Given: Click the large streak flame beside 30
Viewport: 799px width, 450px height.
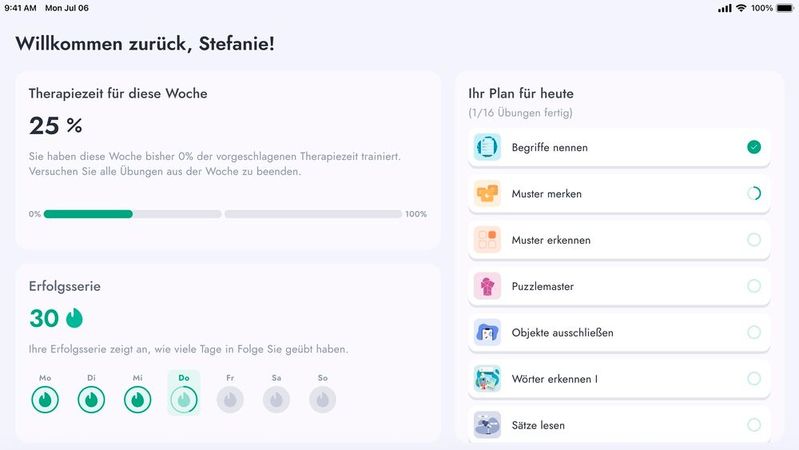Looking at the screenshot, I should tap(74, 318).
